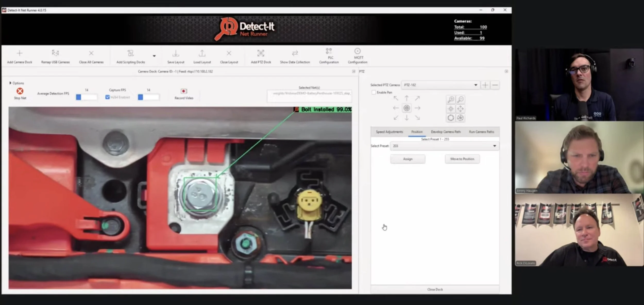
Task: Click the Record Video icon
Action: pos(184,91)
